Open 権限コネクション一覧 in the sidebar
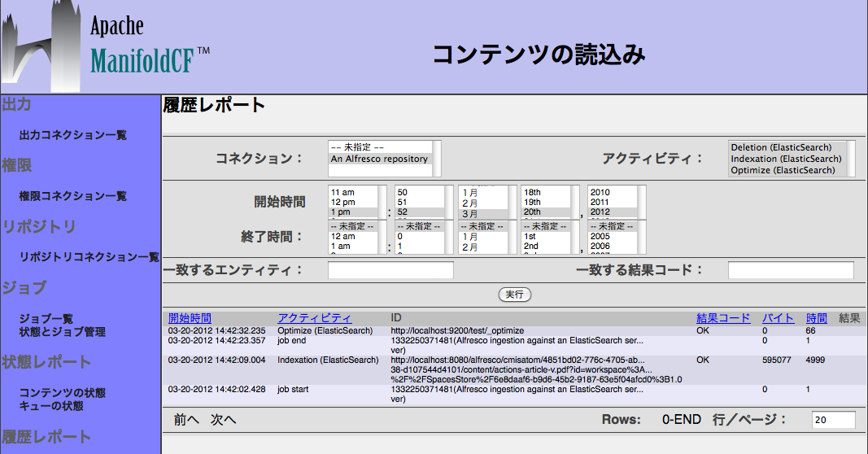This screenshot has width=868, height=454. coord(72,196)
